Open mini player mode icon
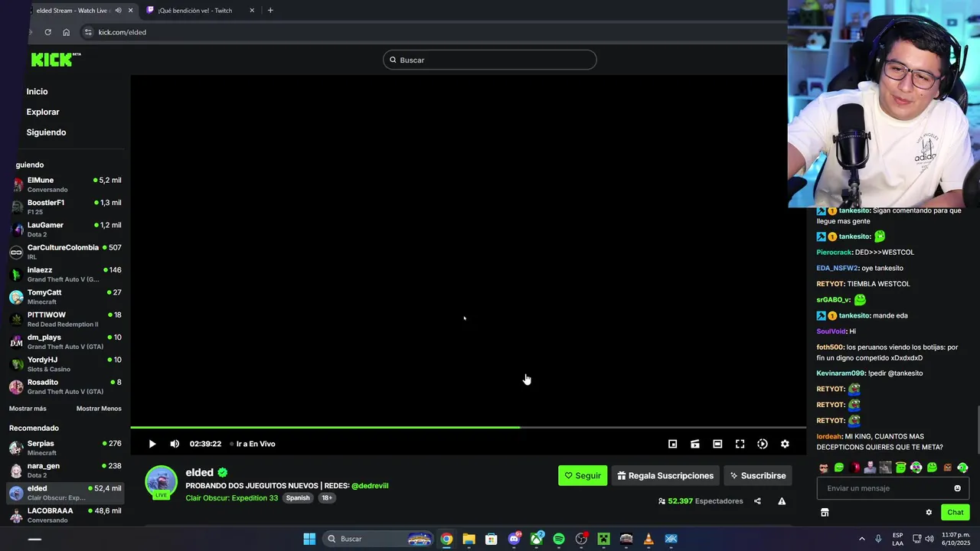The width and height of the screenshot is (980, 551). (x=672, y=444)
